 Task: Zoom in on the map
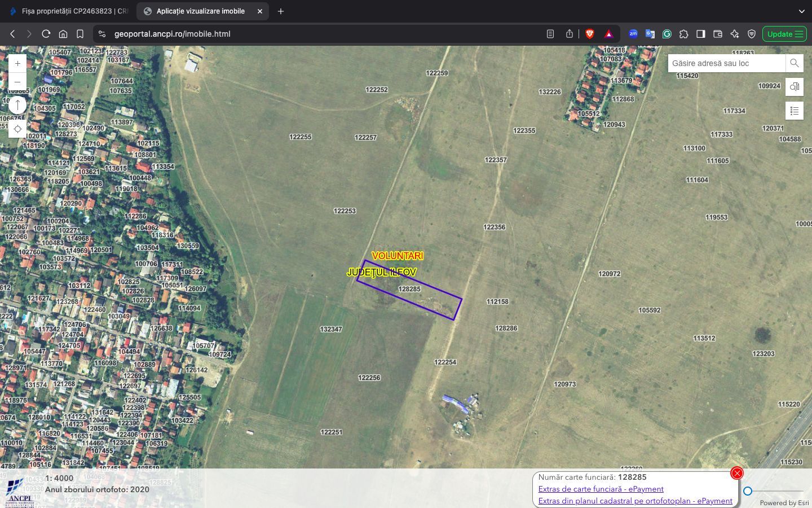17,64
